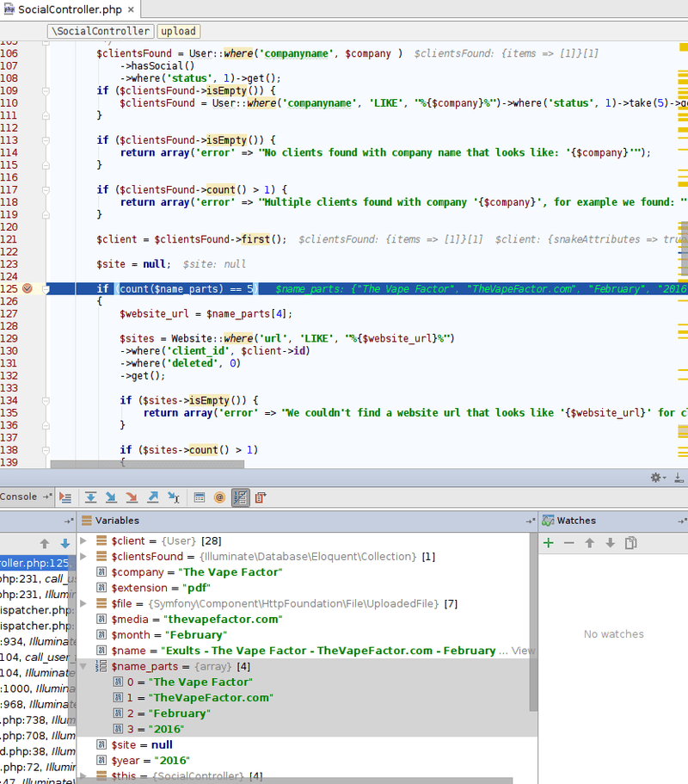Switch to the SocialController.php tab

click(x=67, y=10)
